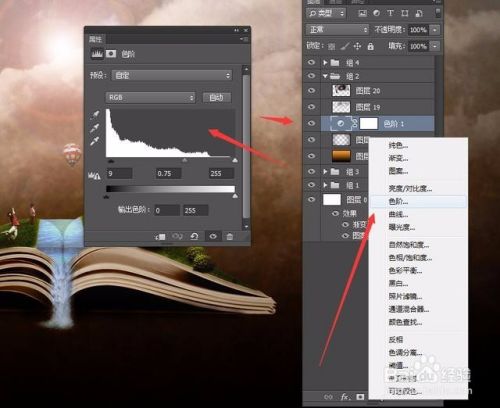500x408 pixels.
Task: Expand the 组 4 group
Action: pyautogui.click(x=325, y=63)
